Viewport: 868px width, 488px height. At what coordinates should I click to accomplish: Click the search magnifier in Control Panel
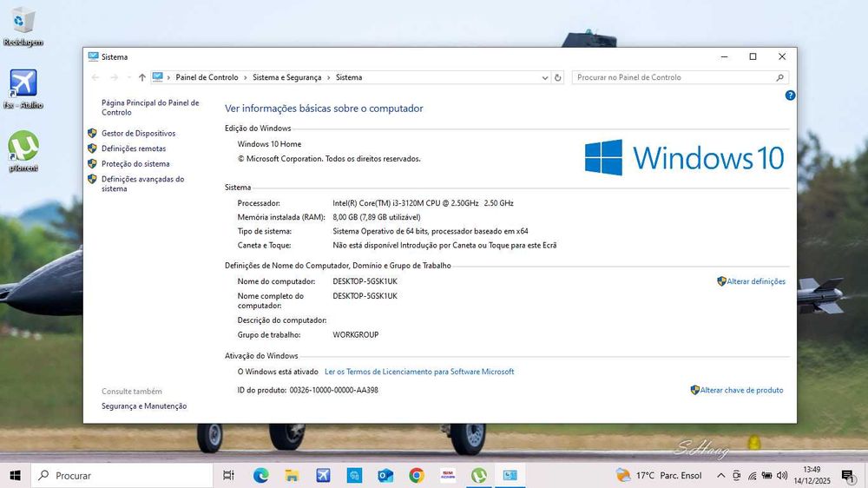coord(780,77)
